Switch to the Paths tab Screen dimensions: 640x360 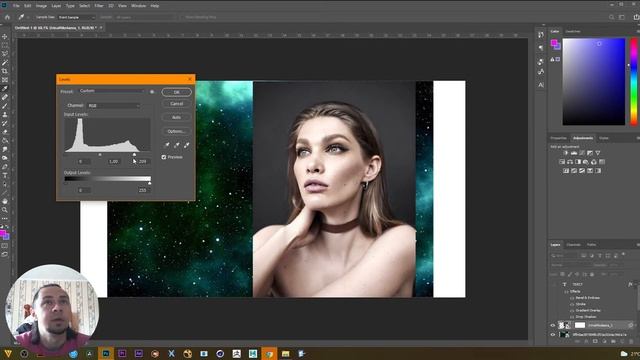[x=591, y=245]
